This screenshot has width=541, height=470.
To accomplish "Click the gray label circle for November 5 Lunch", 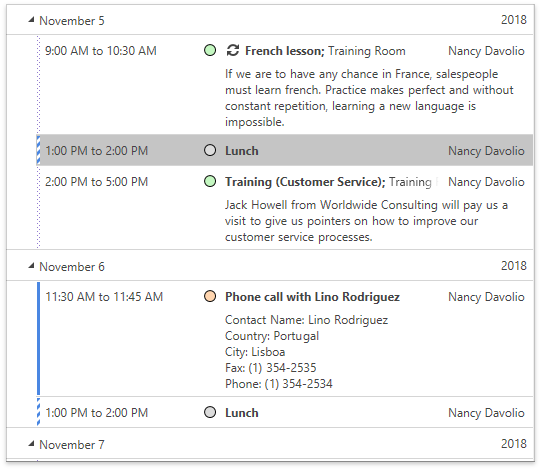I will click(210, 150).
